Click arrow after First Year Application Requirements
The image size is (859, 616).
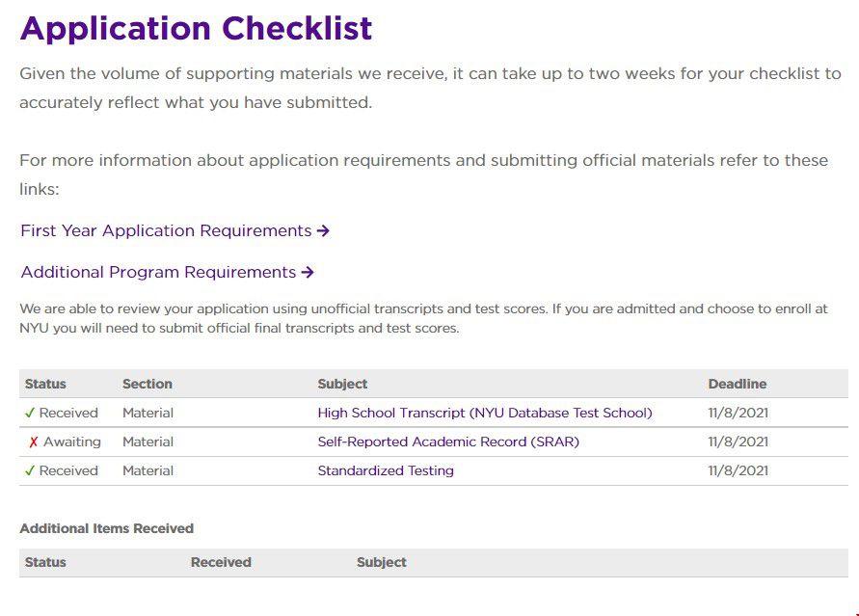(324, 231)
